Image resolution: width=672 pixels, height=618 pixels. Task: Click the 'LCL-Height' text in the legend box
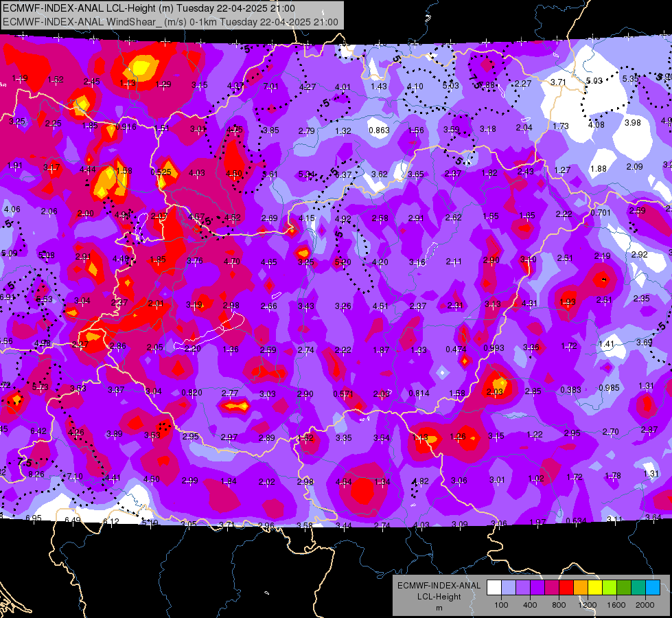tap(439, 597)
